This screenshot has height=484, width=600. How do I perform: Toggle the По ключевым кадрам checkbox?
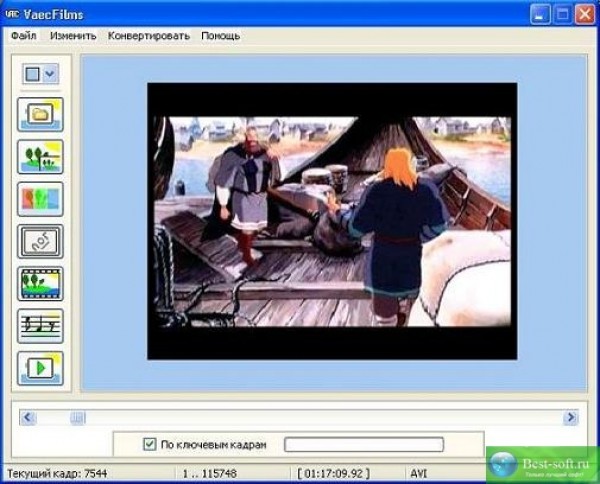click(x=149, y=444)
